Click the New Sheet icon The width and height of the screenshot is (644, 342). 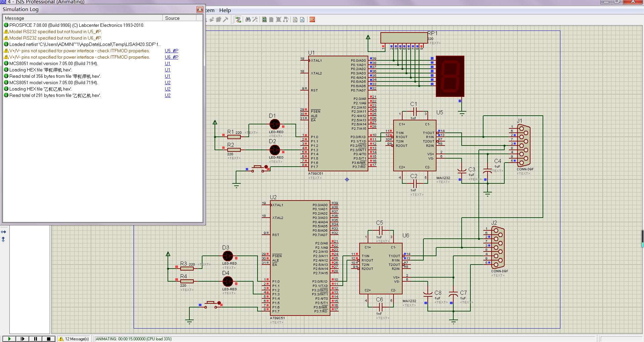tap(271, 19)
